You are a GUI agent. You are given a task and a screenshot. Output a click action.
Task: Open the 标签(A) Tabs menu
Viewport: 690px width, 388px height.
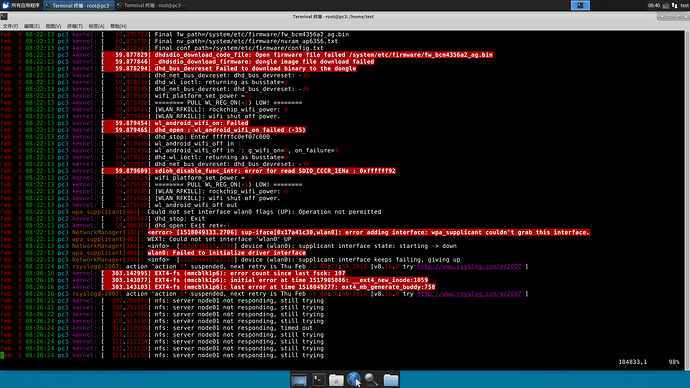pyautogui.click(x=96, y=26)
